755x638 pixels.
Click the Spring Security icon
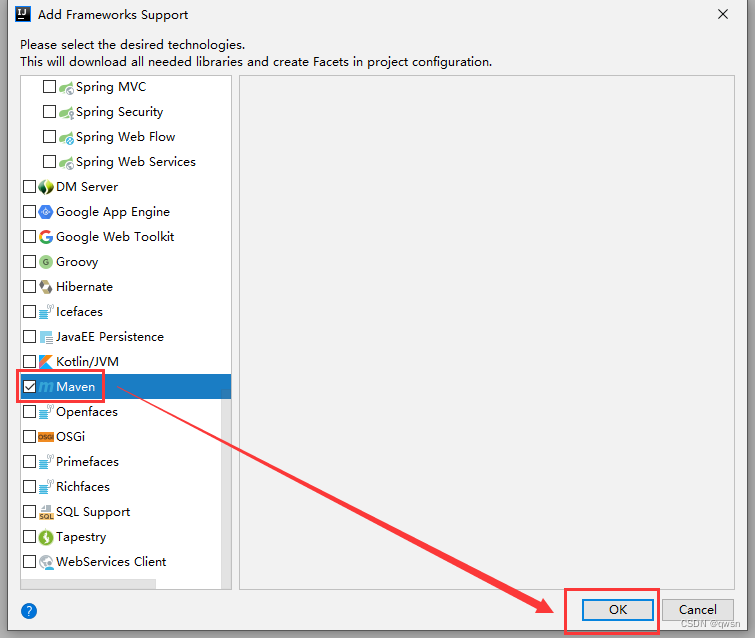tap(66, 112)
